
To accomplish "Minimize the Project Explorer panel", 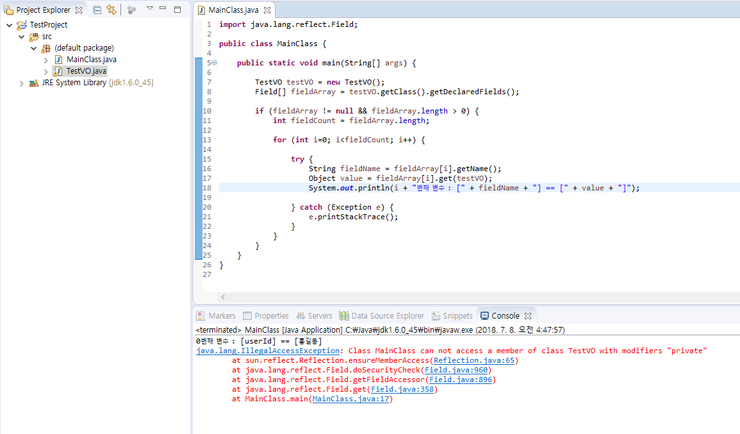I will click(164, 9).
